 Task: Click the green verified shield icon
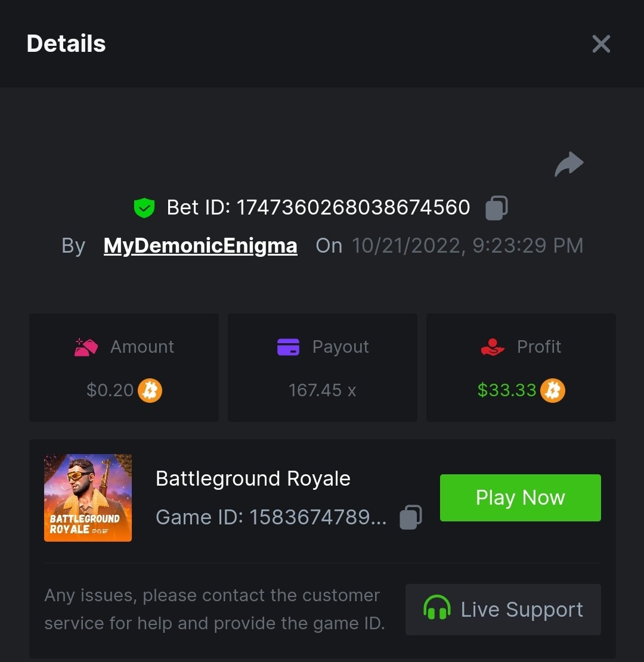point(144,208)
